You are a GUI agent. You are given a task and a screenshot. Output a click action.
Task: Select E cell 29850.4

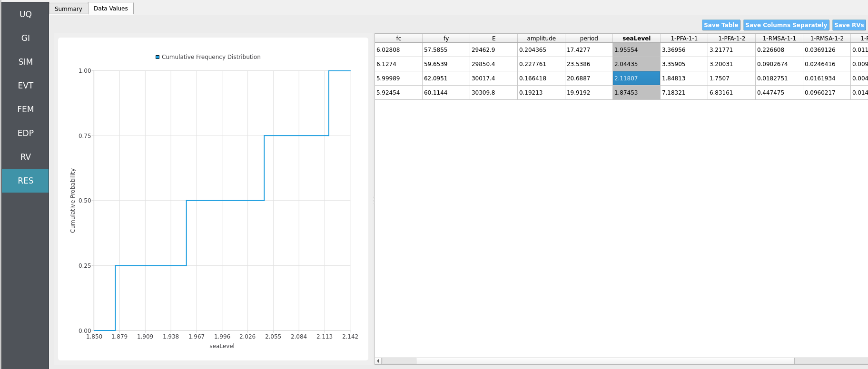[x=493, y=64]
